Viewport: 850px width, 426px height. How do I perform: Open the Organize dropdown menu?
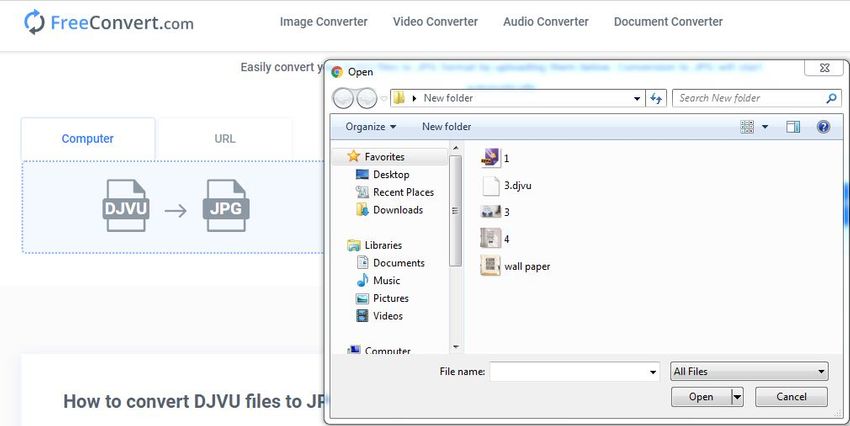(x=370, y=127)
